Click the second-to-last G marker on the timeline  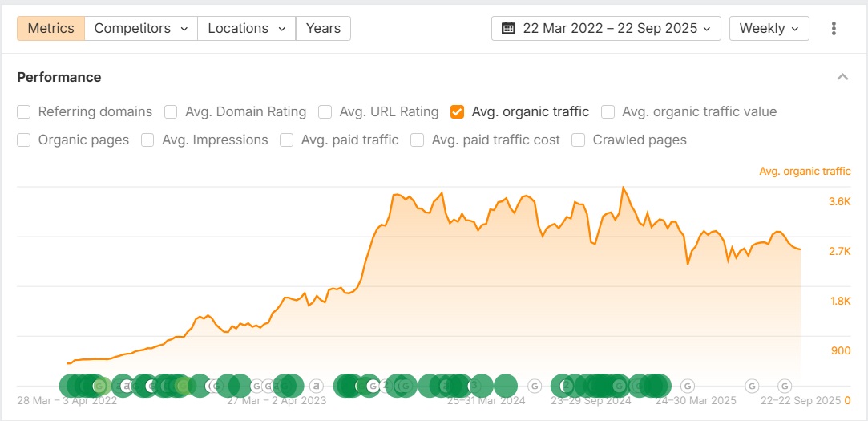point(752,386)
